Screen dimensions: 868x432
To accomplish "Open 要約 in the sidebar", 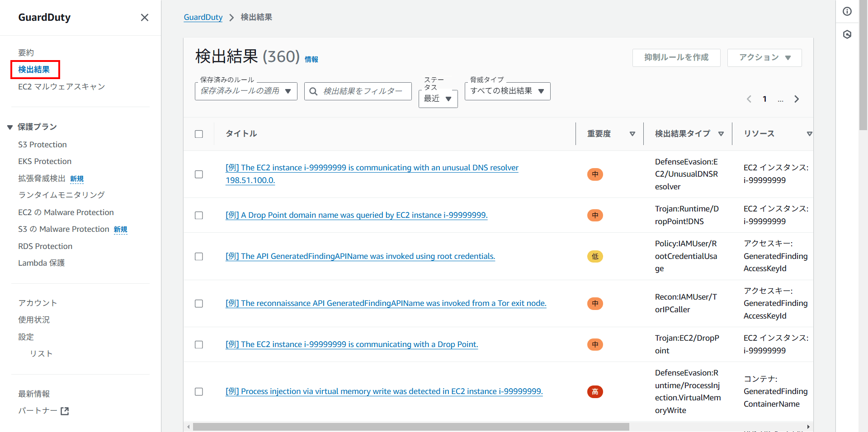I will tap(26, 53).
